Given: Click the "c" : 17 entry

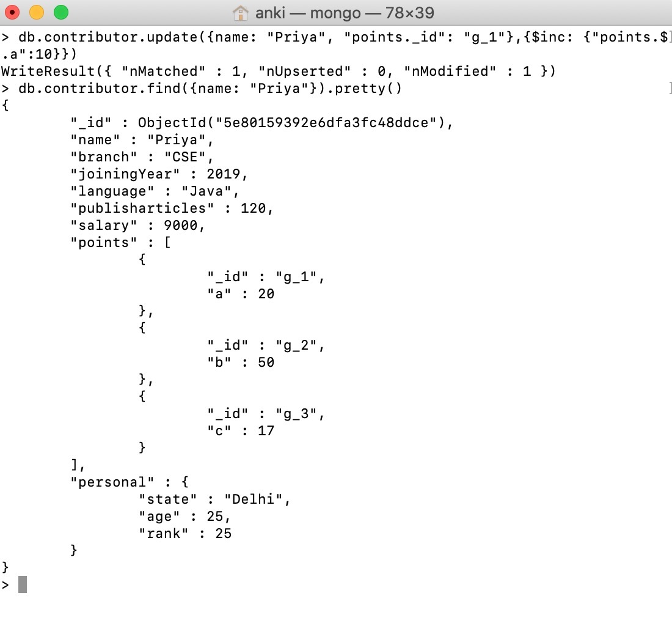Looking at the screenshot, I should pyautogui.click(x=241, y=430).
